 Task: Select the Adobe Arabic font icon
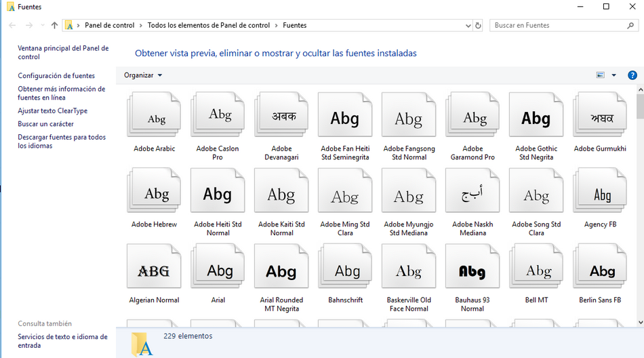[x=154, y=117]
